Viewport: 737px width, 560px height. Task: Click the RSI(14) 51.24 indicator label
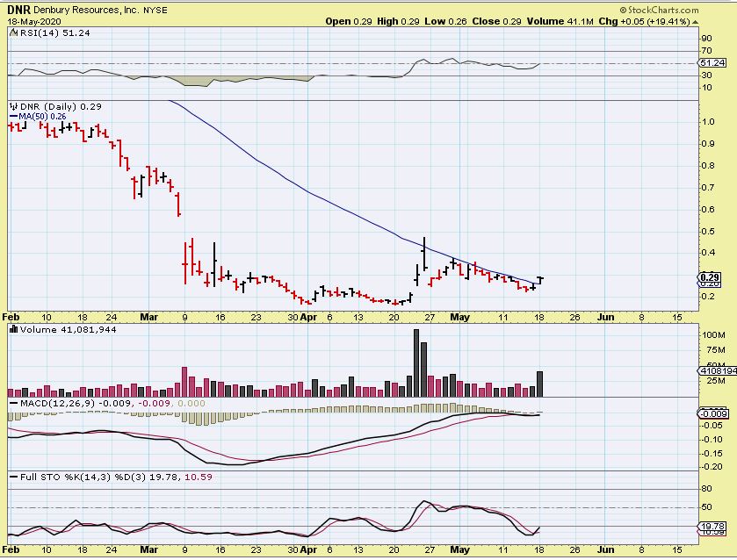click(55, 32)
